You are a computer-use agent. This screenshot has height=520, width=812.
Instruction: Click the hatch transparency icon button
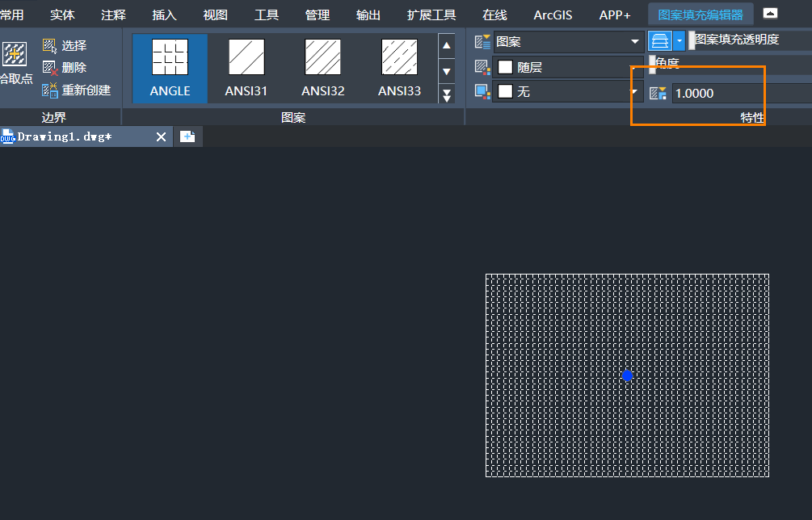[x=660, y=41]
